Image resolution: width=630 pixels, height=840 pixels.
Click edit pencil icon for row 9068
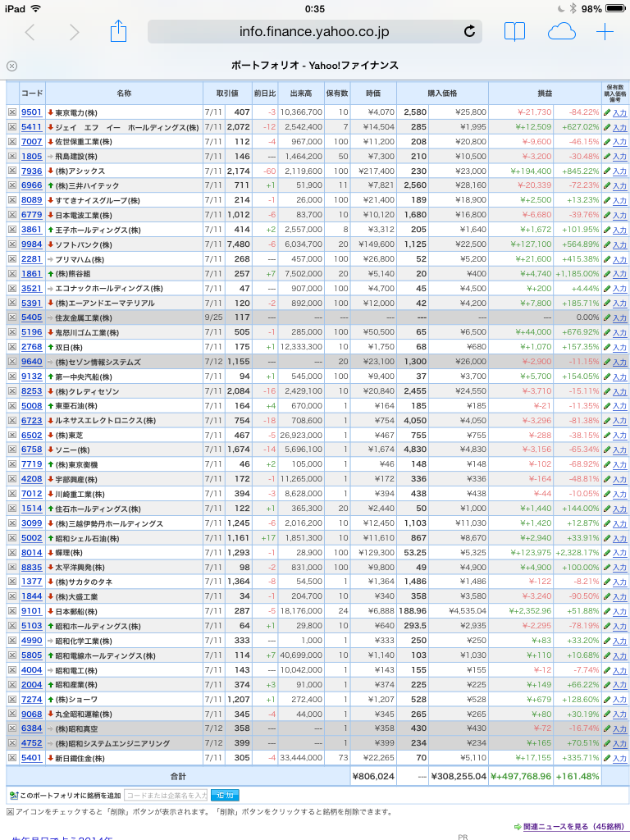[x=607, y=714]
